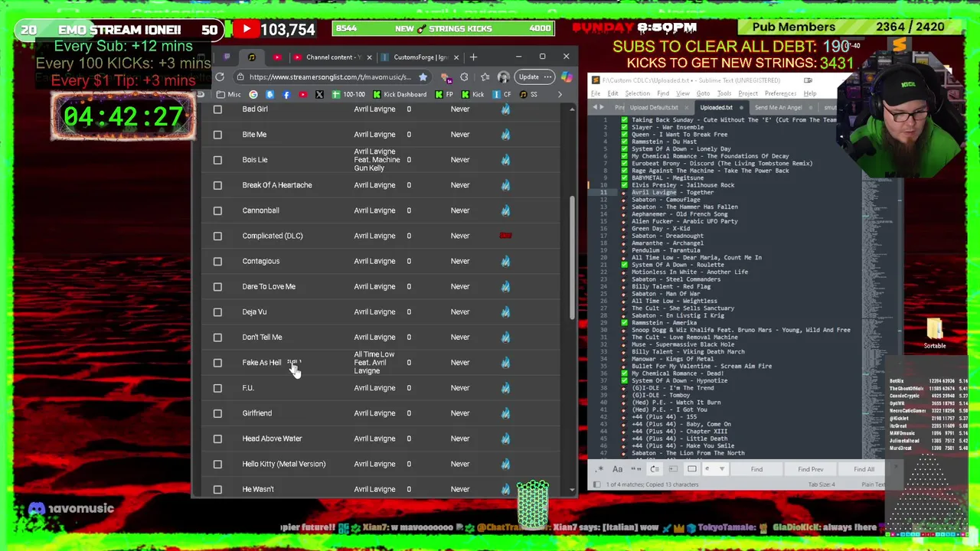Switch to the CustomsForge browser tab
The height and width of the screenshot is (551, 980).
[x=420, y=57]
